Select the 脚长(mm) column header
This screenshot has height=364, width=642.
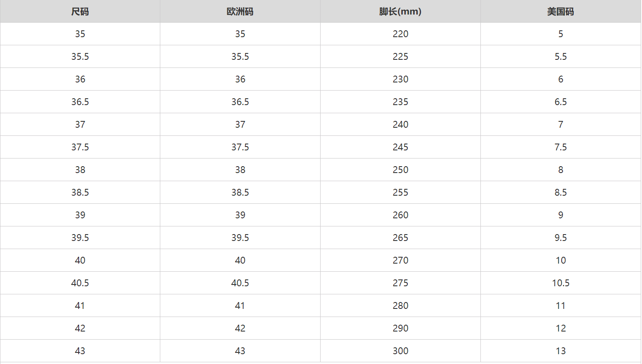[400, 12]
